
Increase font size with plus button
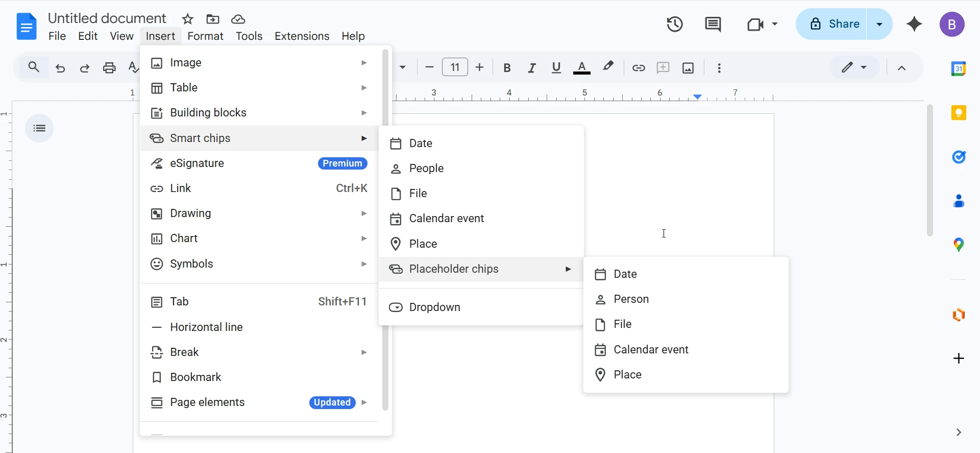coord(479,67)
